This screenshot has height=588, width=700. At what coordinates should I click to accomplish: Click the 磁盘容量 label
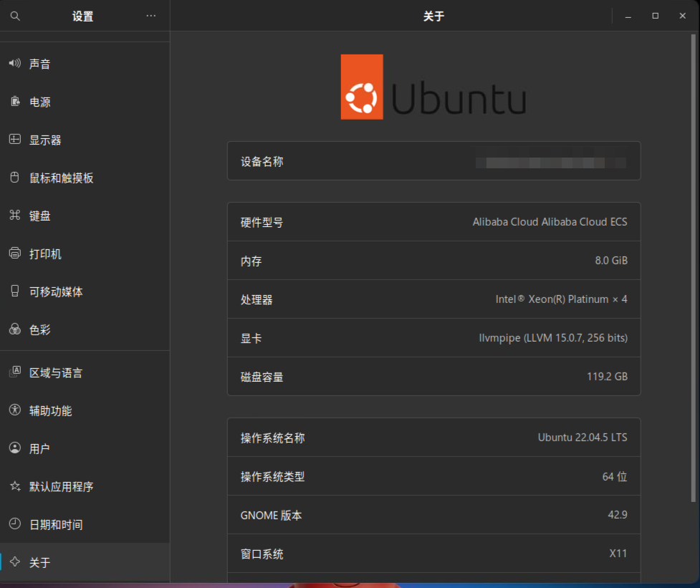tap(262, 377)
